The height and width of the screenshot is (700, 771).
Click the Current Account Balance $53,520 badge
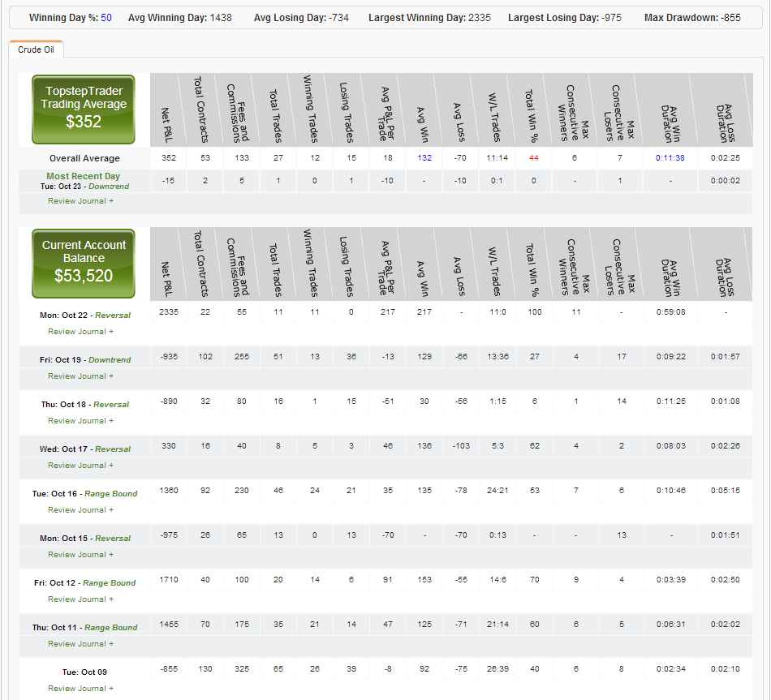coord(84,264)
